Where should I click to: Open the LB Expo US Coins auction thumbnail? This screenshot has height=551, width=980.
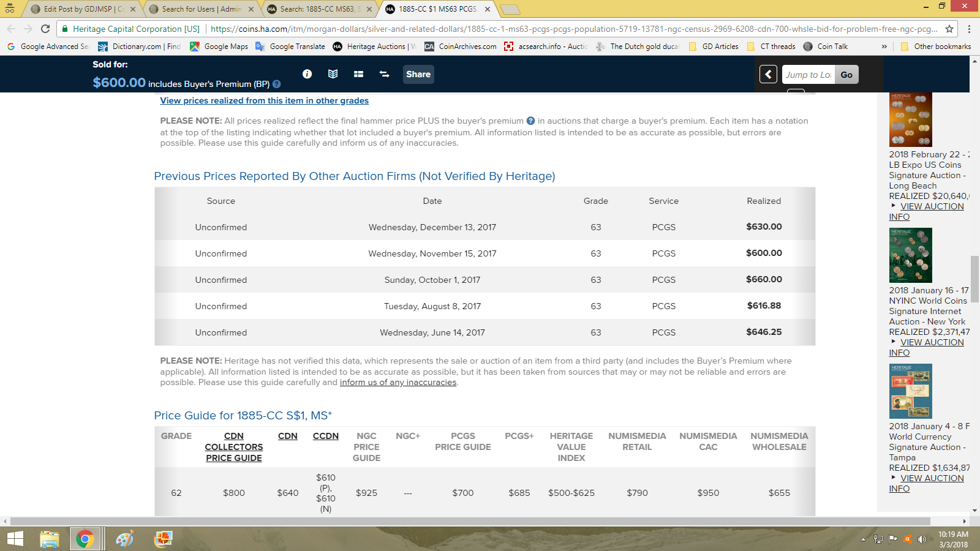point(910,120)
